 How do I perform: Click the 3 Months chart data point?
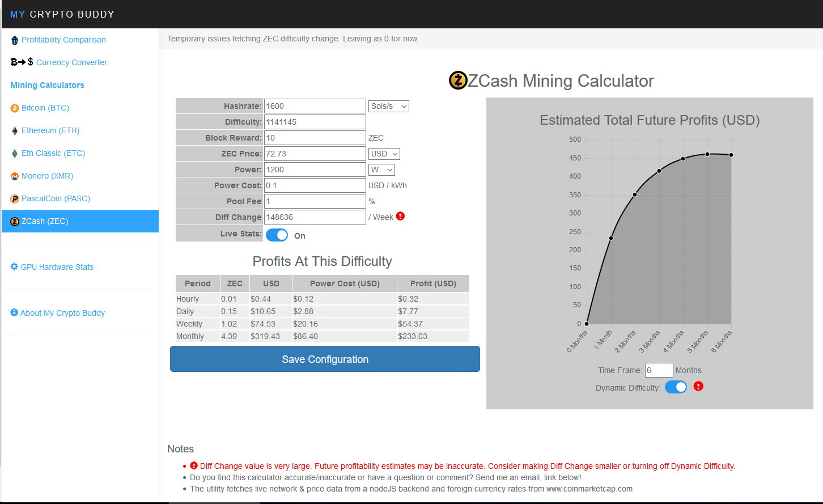(659, 171)
